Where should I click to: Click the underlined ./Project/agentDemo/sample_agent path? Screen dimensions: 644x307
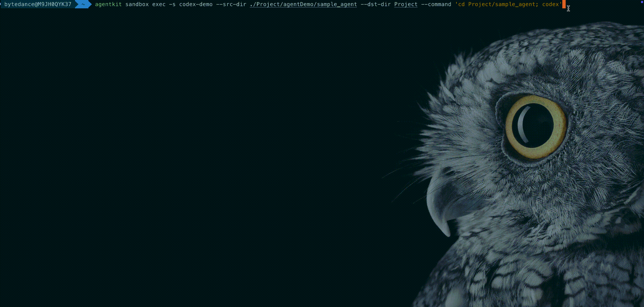click(x=303, y=4)
